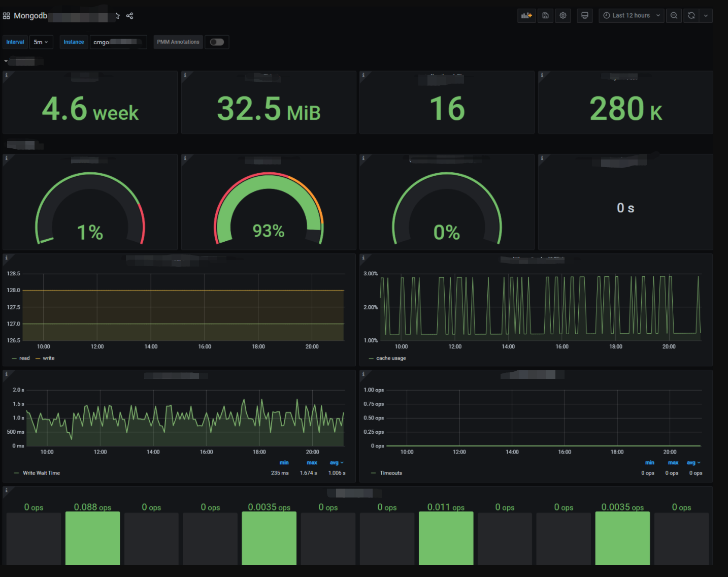
Task: Share the dashboard via share icon
Action: point(130,16)
